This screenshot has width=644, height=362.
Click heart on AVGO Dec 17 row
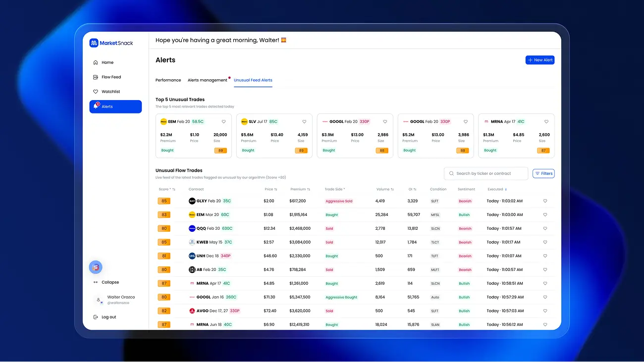pos(545,311)
